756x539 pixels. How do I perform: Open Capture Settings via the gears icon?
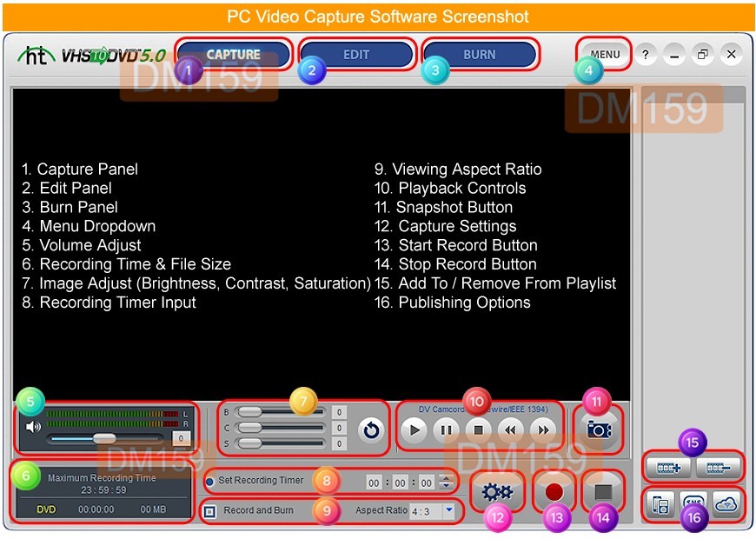click(x=497, y=492)
